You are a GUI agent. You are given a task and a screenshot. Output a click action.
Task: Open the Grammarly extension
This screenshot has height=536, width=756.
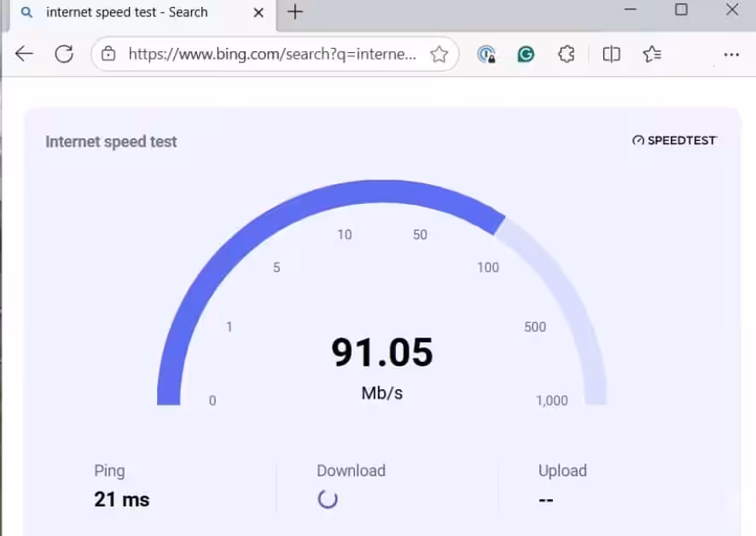(x=526, y=54)
